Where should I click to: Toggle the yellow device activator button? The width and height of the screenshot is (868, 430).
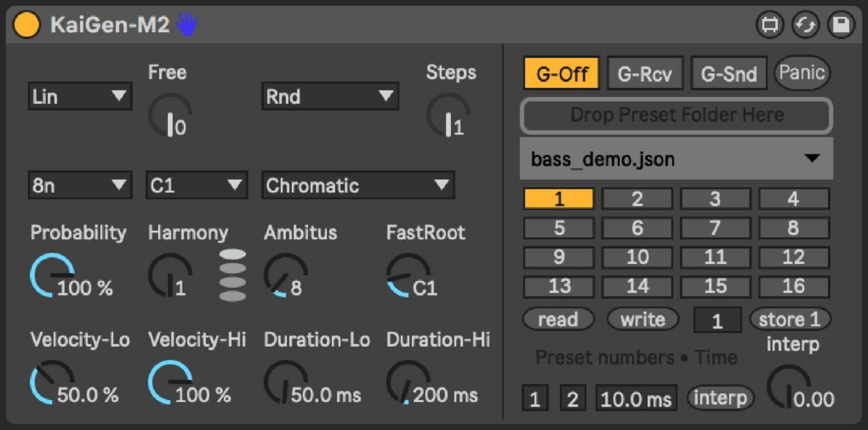tap(26, 25)
